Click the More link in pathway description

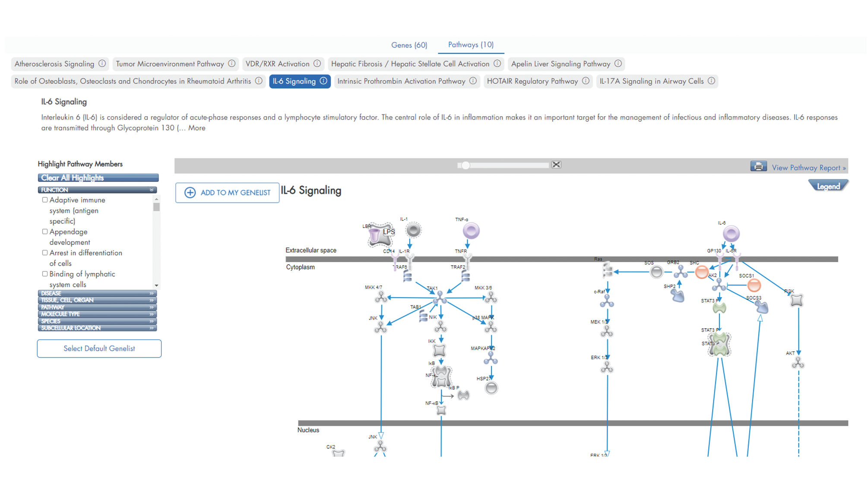(196, 128)
